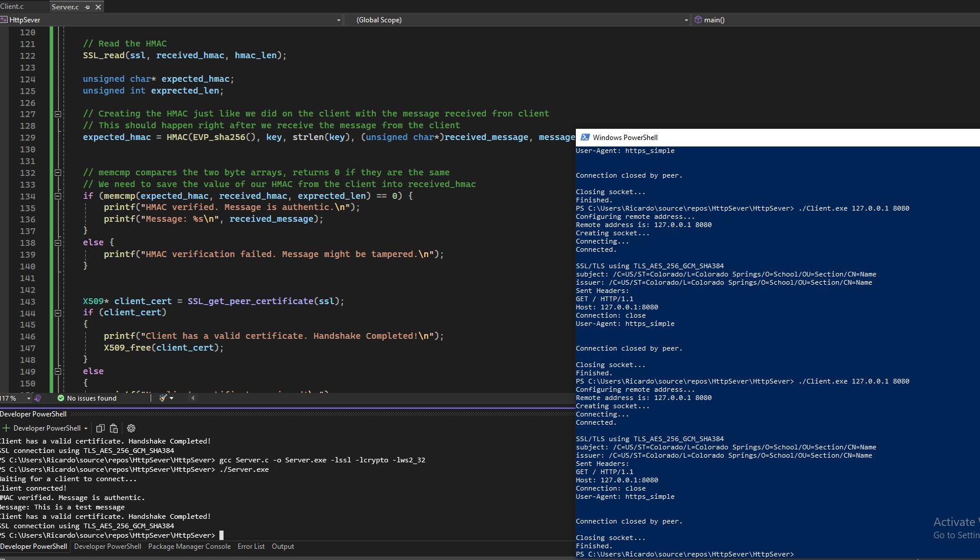980x560 pixels.
Task: Switch to the Client.c editor tab
Action: pos(12,6)
